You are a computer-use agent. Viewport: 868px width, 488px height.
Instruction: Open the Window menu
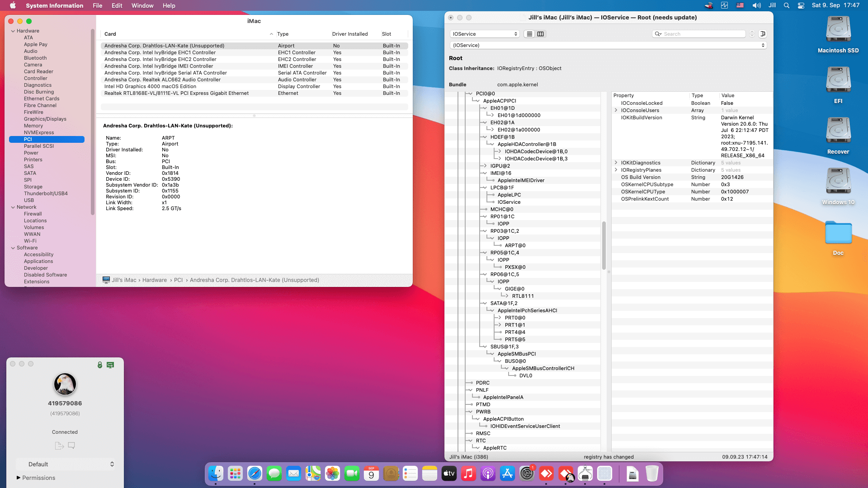(142, 5)
